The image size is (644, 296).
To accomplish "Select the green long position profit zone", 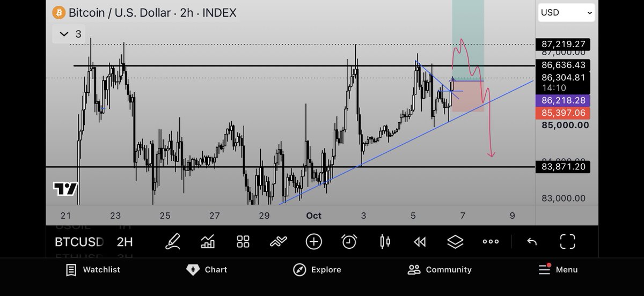I will 469,40.
